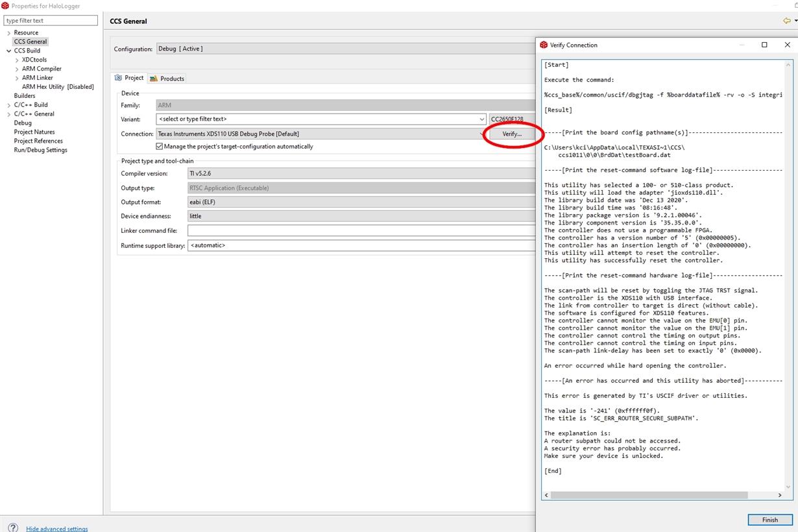Click the testBoard.dat path line

(614, 155)
